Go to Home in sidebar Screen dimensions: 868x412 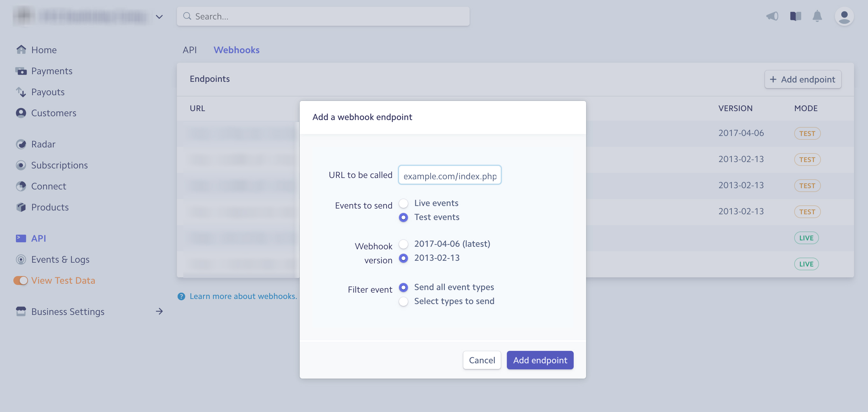[x=44, y=50]
